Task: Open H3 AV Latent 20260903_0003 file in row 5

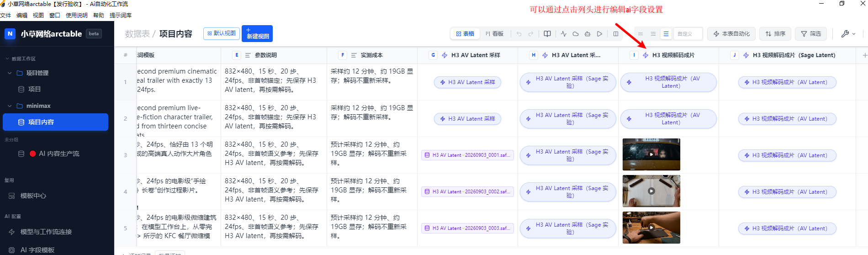Action: tap(467, 228)
